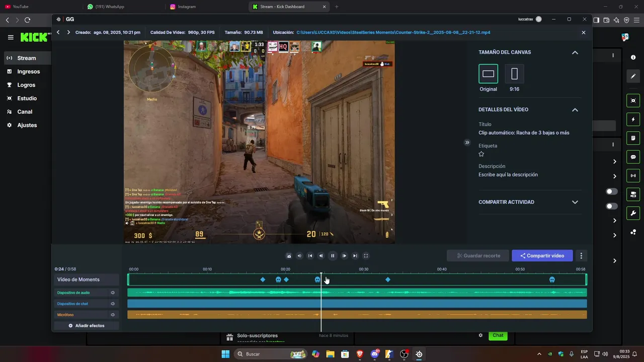The width and height of the screenshot is (644, 362).
Task: Click the skull kill marker near 00:53
Action: (x=552, y=280)
